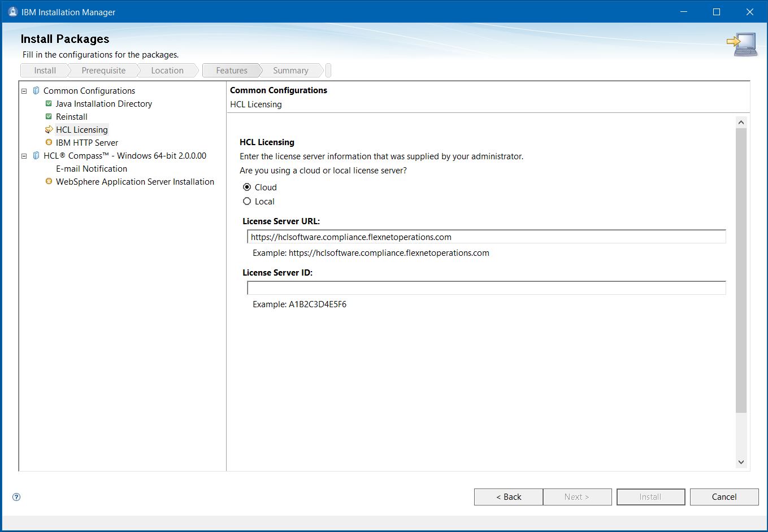The height and width of the screenshot is (532, 768).
Task: Close the Installation Manager window
Action: [x=750, y=12]
